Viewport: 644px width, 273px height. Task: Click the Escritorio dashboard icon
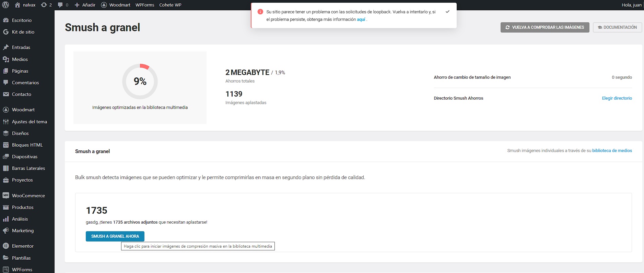point(6,20)
